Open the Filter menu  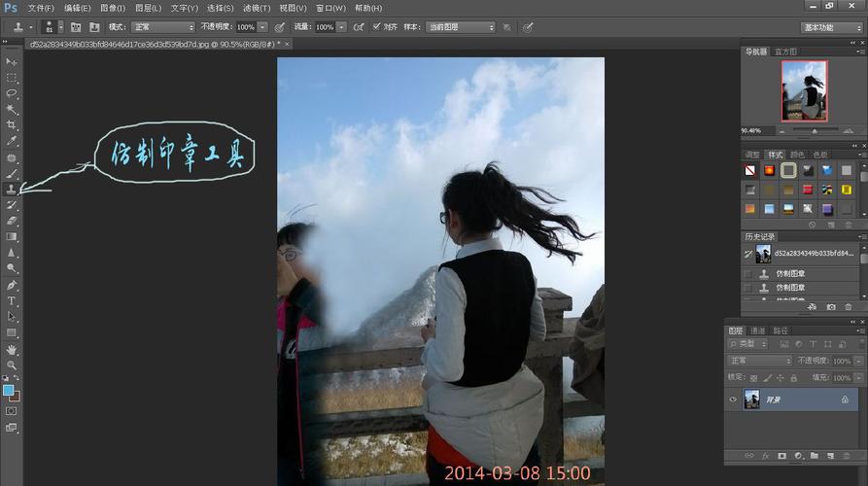pyautogui.click(x=257, y=9)
